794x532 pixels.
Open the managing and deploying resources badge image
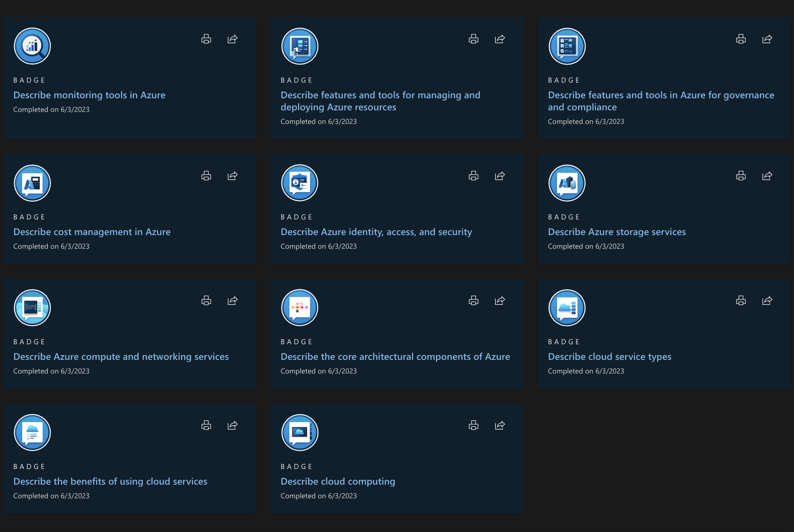(299, 46)
